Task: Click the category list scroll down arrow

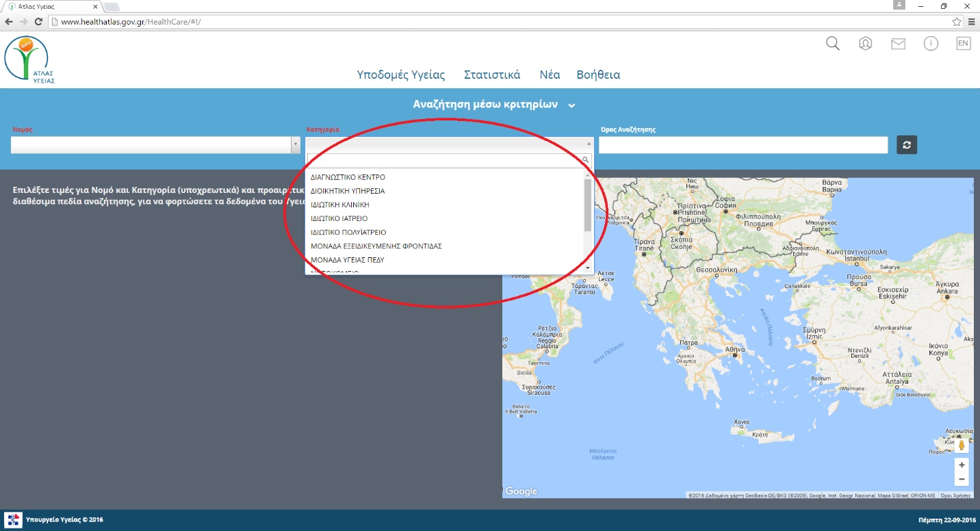Action: pos(588,267)
